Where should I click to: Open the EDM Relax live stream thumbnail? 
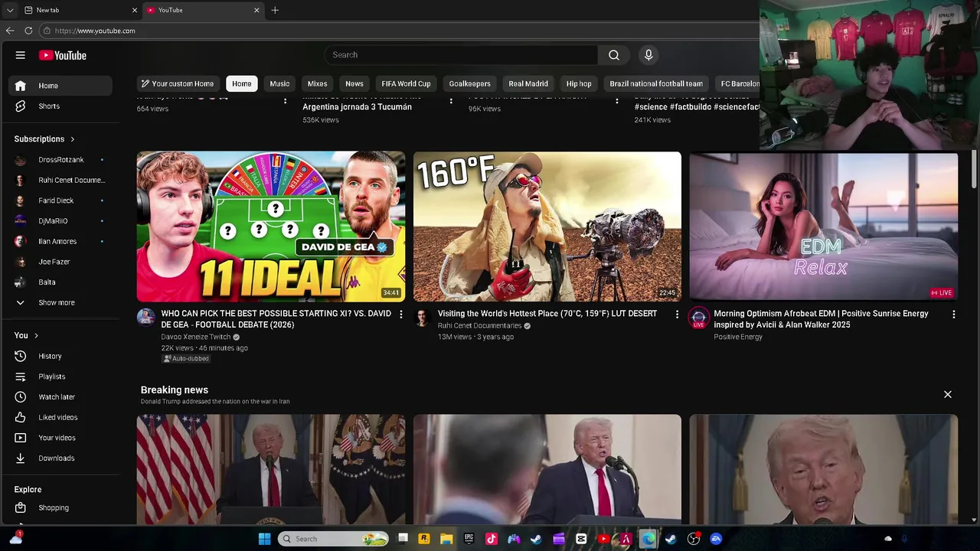[823, 227]
